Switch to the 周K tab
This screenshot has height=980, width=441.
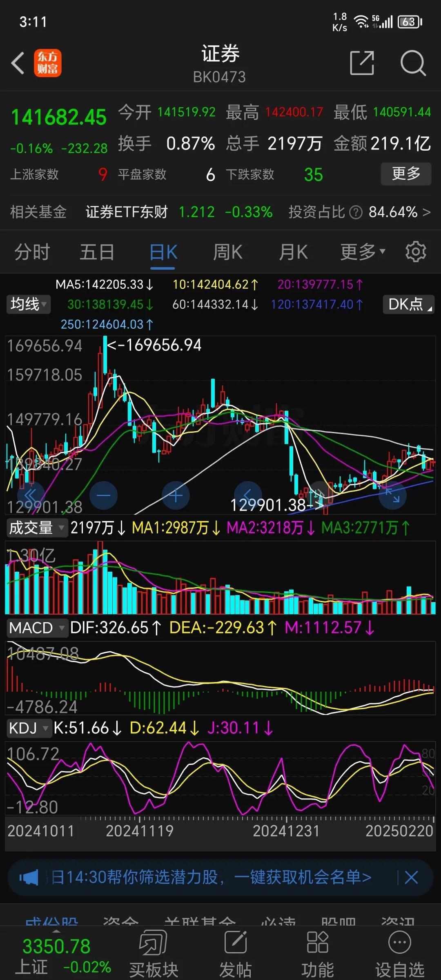(227, 252)
